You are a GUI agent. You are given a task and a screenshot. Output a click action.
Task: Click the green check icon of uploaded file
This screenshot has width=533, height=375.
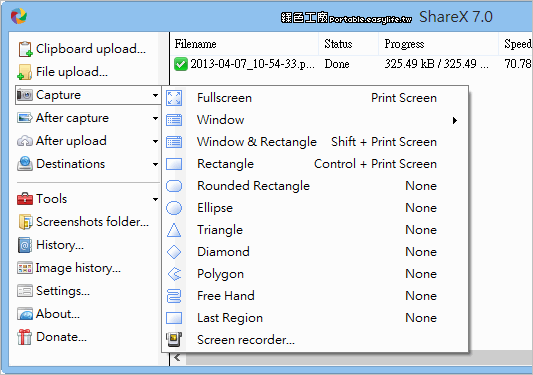[181, 64]
